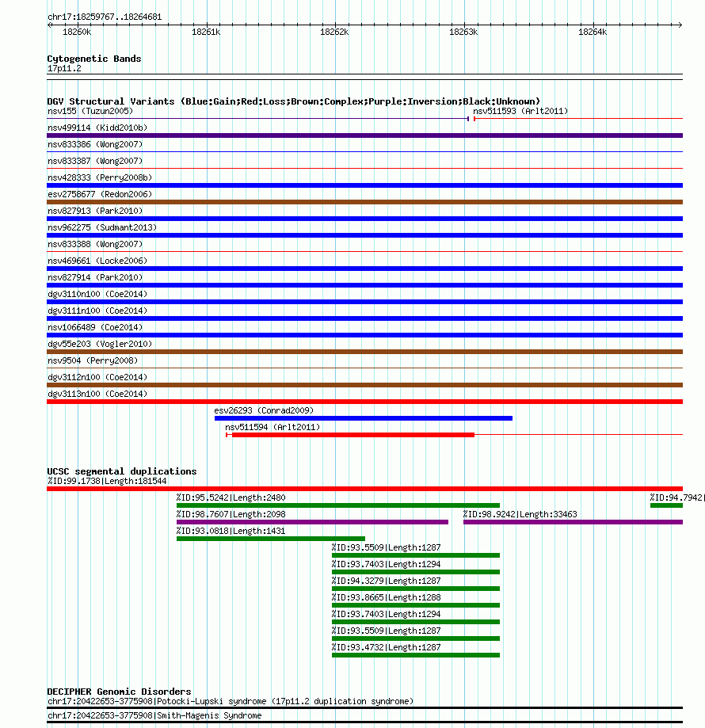The image size is (705, 728).
Task: Click the 18260k ruler tick label
Action: coord(77,32)
